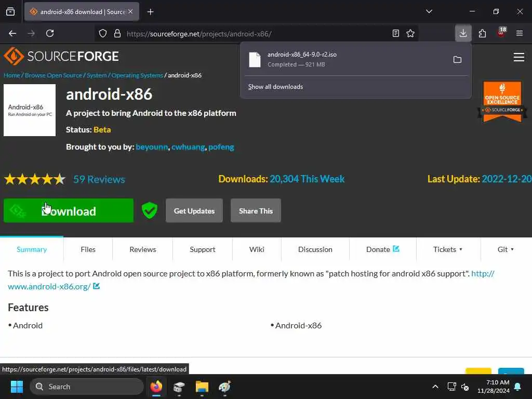Image resolution: width=532 pixels, height=399 pixels.
Task: Select the Summary tab
Action: click(x=32, y=249)
